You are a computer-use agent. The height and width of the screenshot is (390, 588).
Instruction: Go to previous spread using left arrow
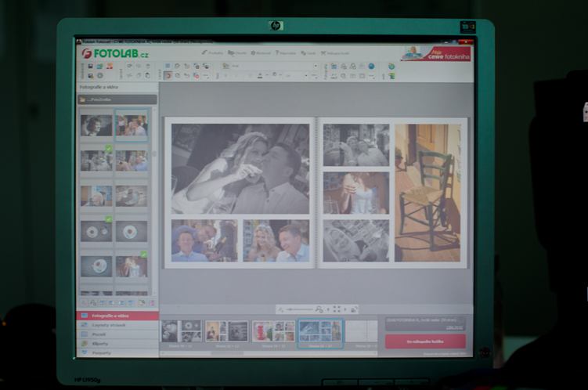pyautogui.click(x=328, y=309)
